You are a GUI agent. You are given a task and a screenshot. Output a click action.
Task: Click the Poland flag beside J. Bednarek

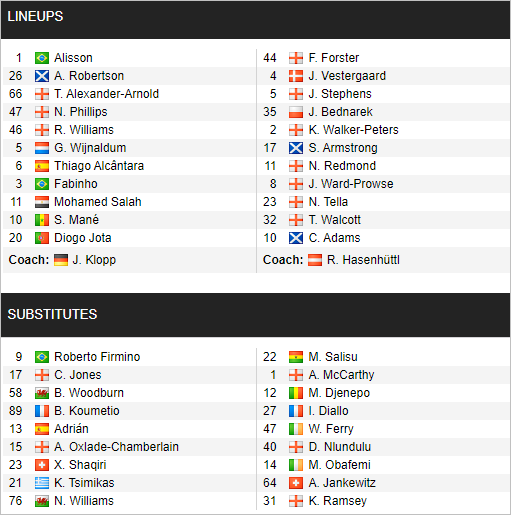pos(296,112)
